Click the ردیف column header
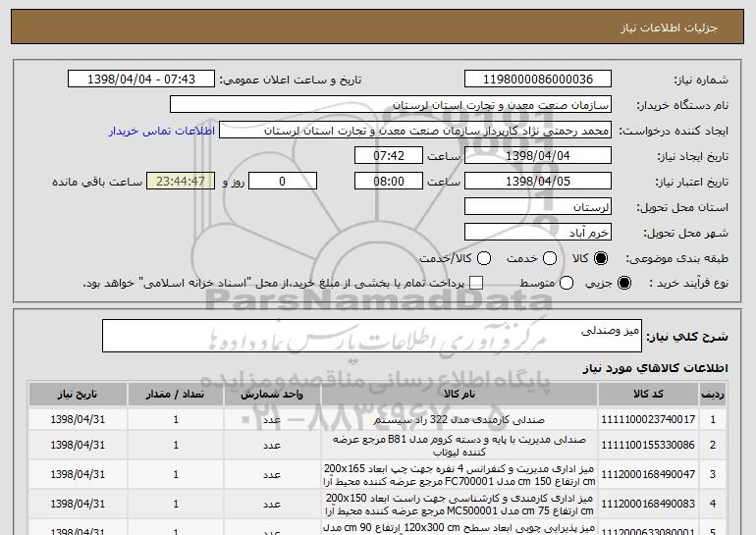 [x=712, y=395]
